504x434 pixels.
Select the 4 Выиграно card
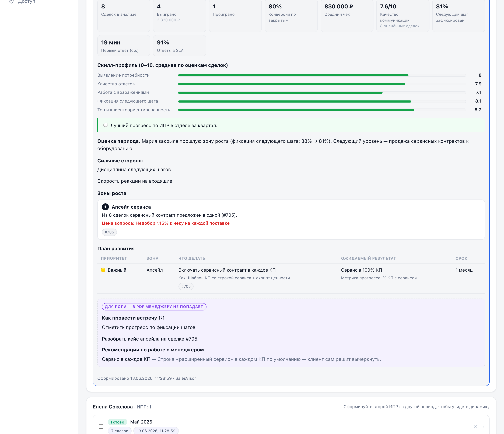pyautogui.click(x=180, y=15)
